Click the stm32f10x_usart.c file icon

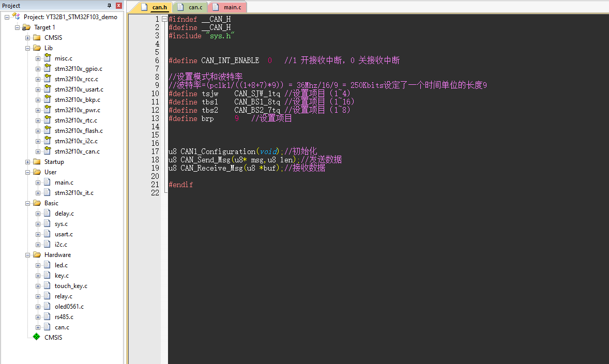tap(48, 88)
